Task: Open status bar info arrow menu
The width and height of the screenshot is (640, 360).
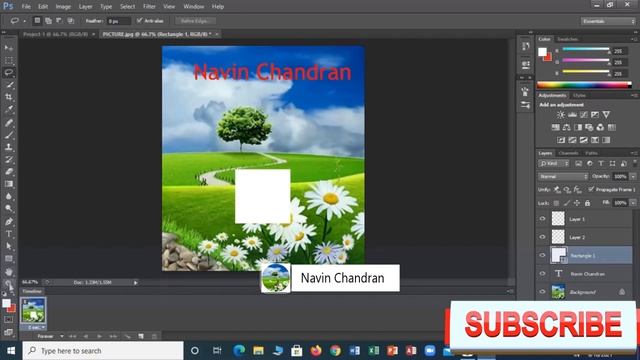Action: pos(136,282)
